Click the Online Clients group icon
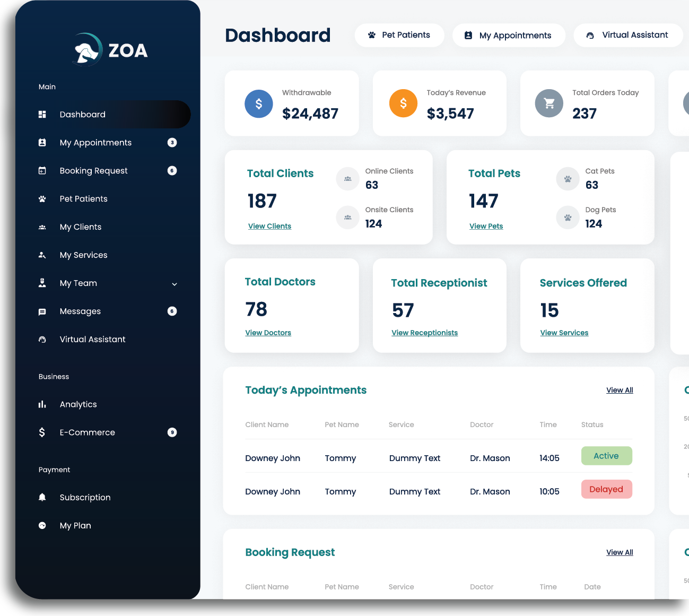Screen dimensions: 689x616 [x=347, y=179]
